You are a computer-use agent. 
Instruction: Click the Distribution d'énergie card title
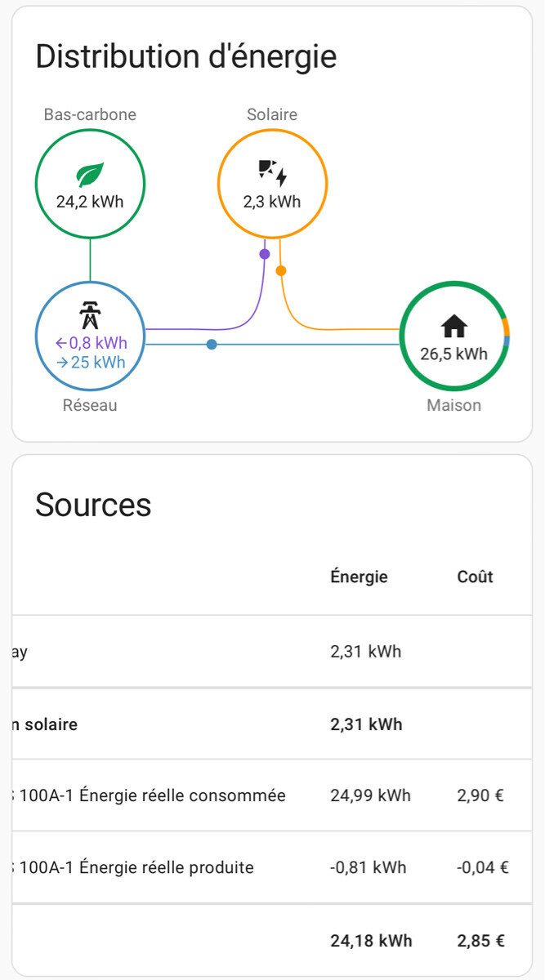tap(186, 56)
